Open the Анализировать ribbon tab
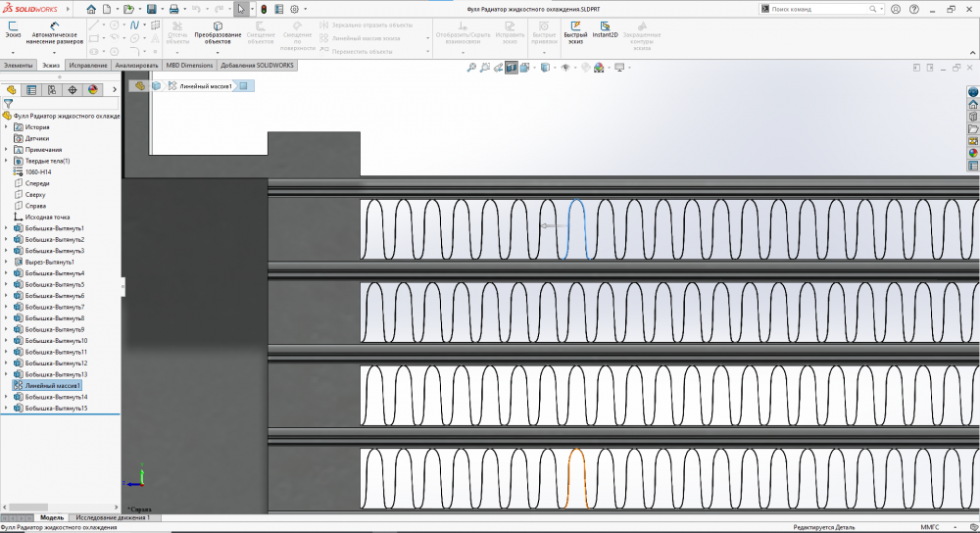The height and width of the screenshot is (533, 980). 136,65
